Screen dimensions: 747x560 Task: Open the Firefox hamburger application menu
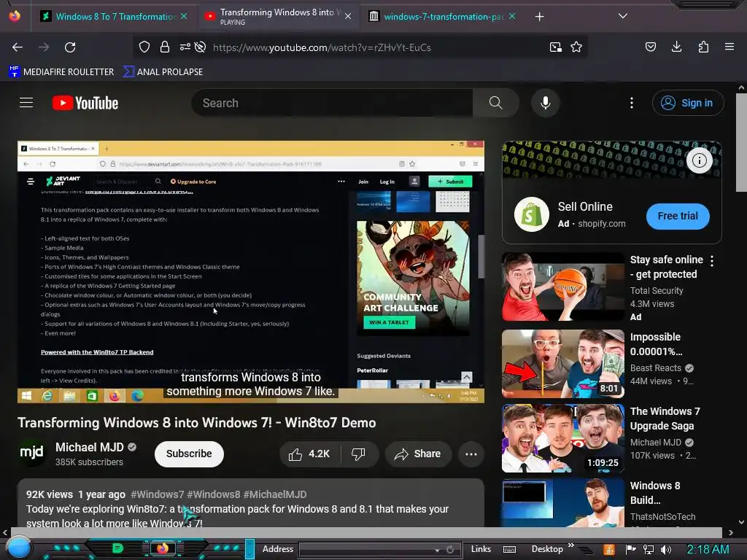pos(729,47)
